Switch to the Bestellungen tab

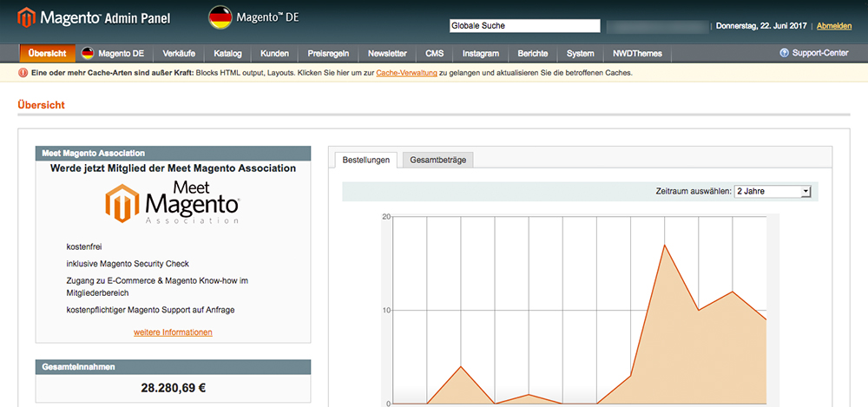coord(366,161)
